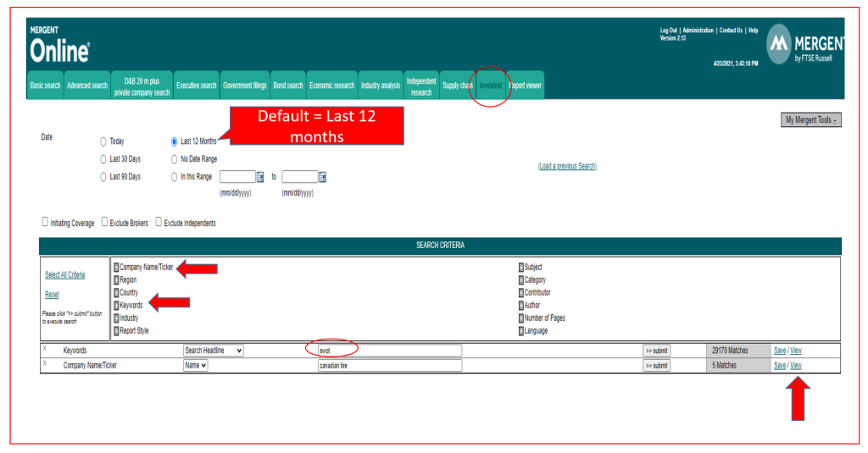Select the Today date radio button
The image size is (868, 453).
pyautogui.click(x=103, y=142)
